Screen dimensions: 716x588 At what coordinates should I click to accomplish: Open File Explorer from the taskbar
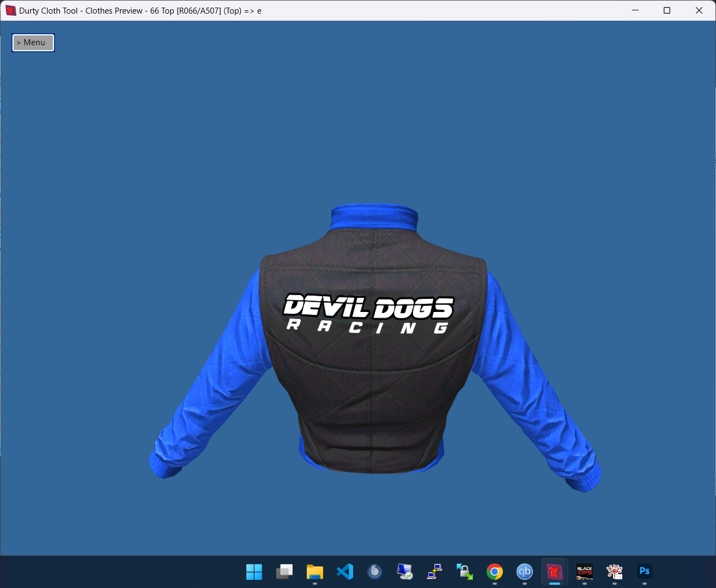click(x=315, y=572)
